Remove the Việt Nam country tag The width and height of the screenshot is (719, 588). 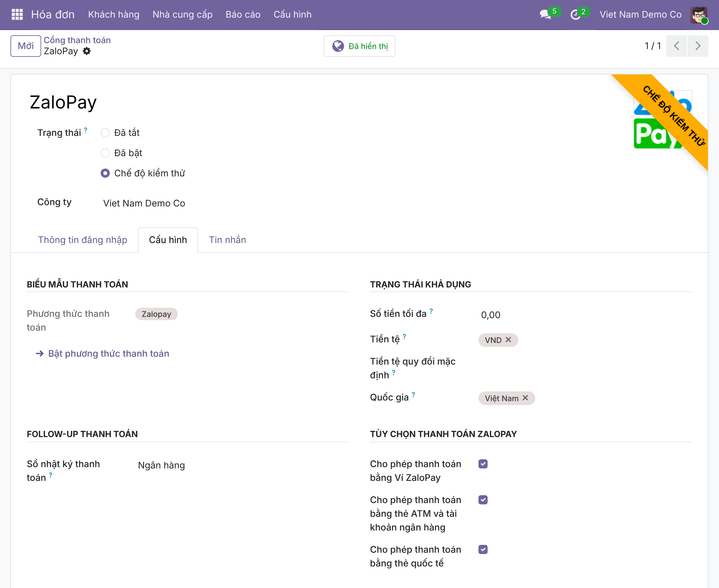point(525,398)
